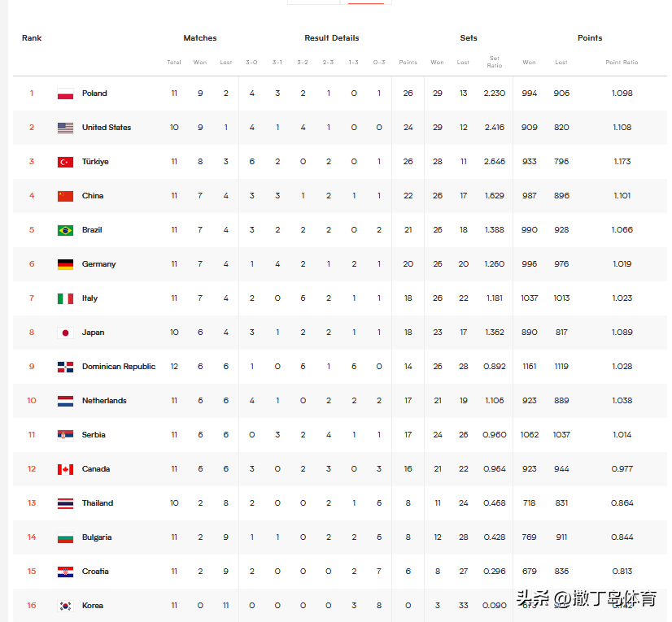Click the Point Ratio column header
Screen dimensions: 672x622
click(x=622, y=62)
